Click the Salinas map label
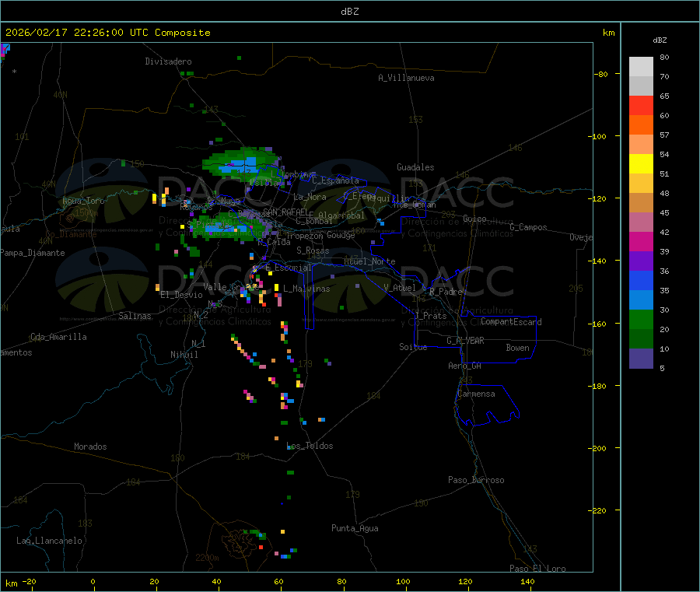 point(135,316)
